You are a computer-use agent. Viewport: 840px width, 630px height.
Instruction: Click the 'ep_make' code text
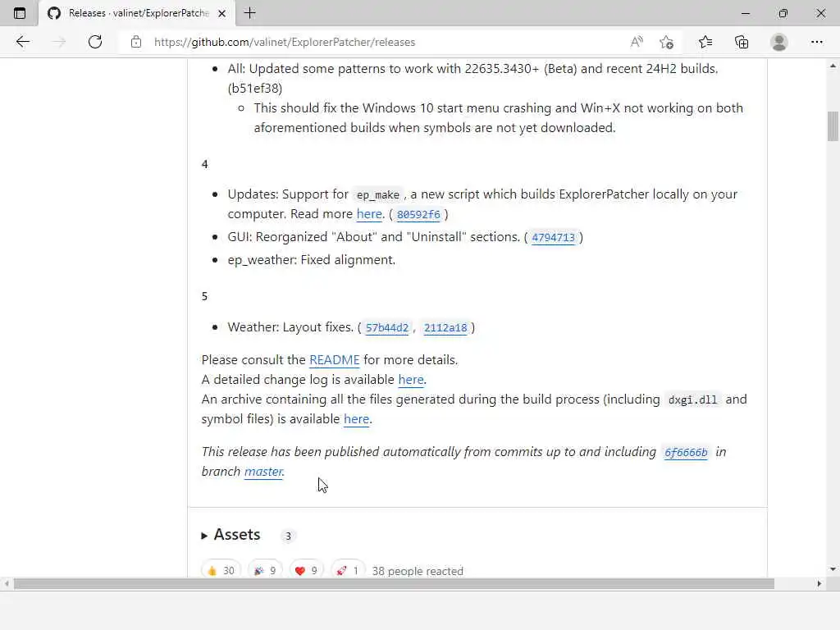(377, 195)
